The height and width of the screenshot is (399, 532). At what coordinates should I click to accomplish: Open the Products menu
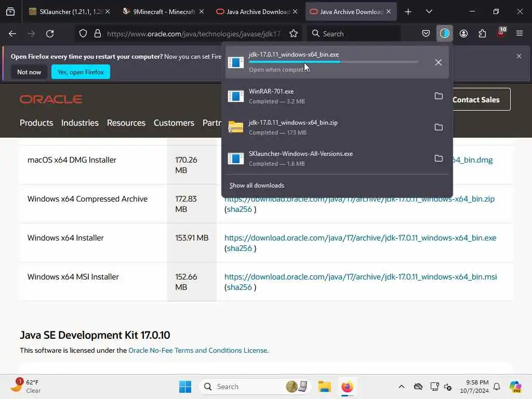(36, 123)
